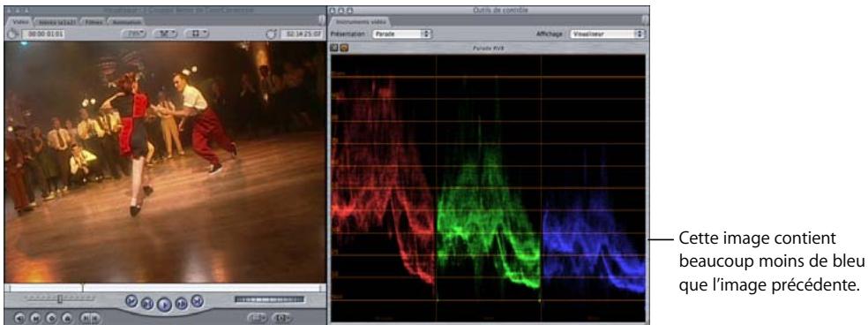Click Play In to Out button
Image resolution: width=868 pixels, height=325 pixels.
pos(146,303)
